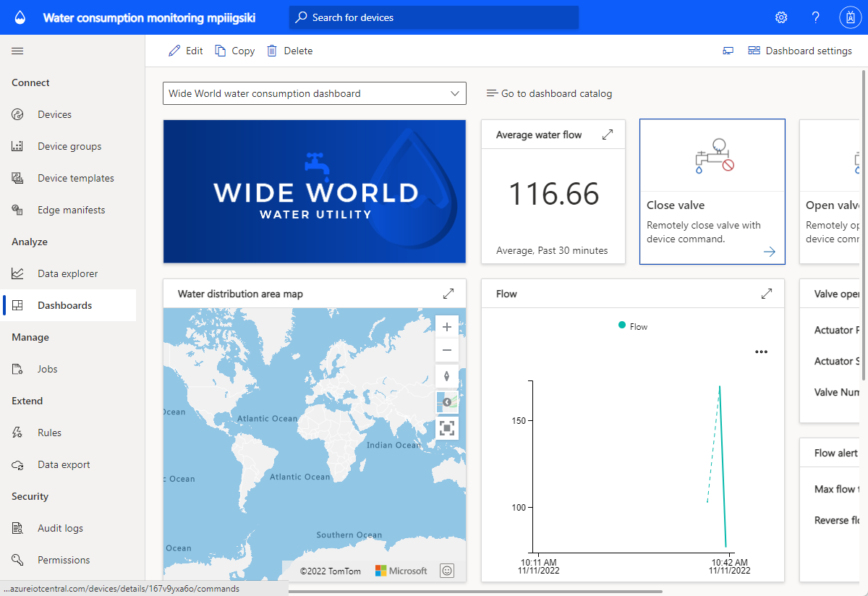Click the Delete trash button
This screenshot has height=596, width=868.
pos(289,51)
